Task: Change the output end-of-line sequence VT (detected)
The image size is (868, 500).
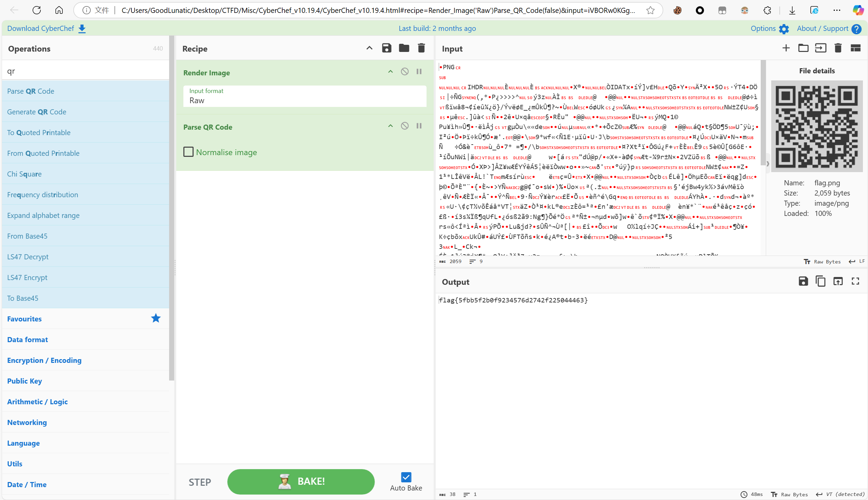Action: tap(840, 494)
